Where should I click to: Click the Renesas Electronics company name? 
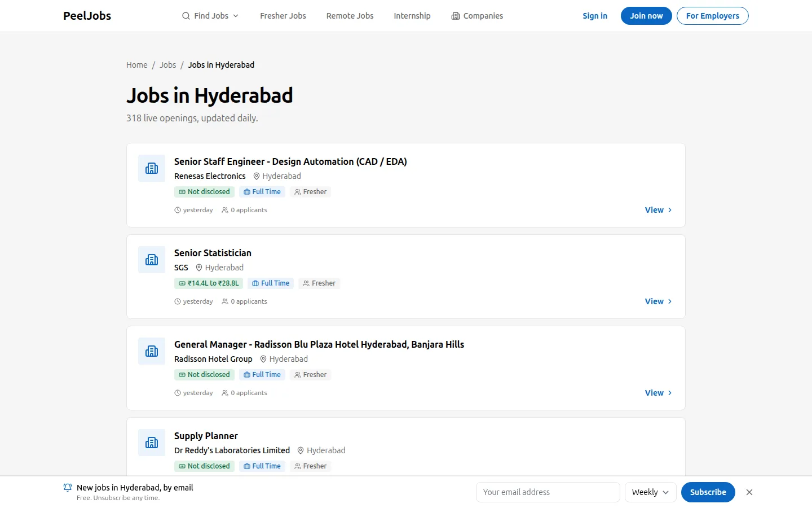coord(210,176)
